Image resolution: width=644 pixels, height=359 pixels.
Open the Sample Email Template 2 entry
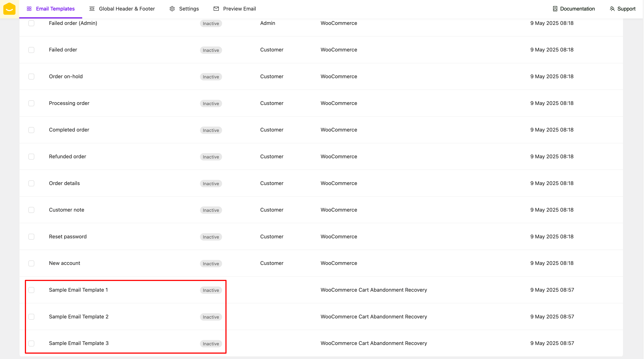click(x=79, y=316)
